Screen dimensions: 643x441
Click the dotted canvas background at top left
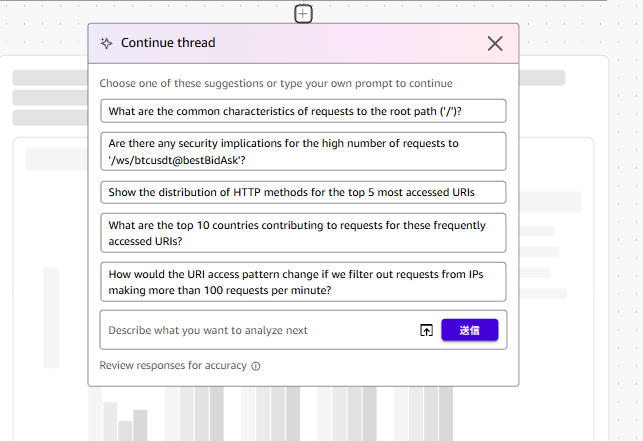coord(40,30)
